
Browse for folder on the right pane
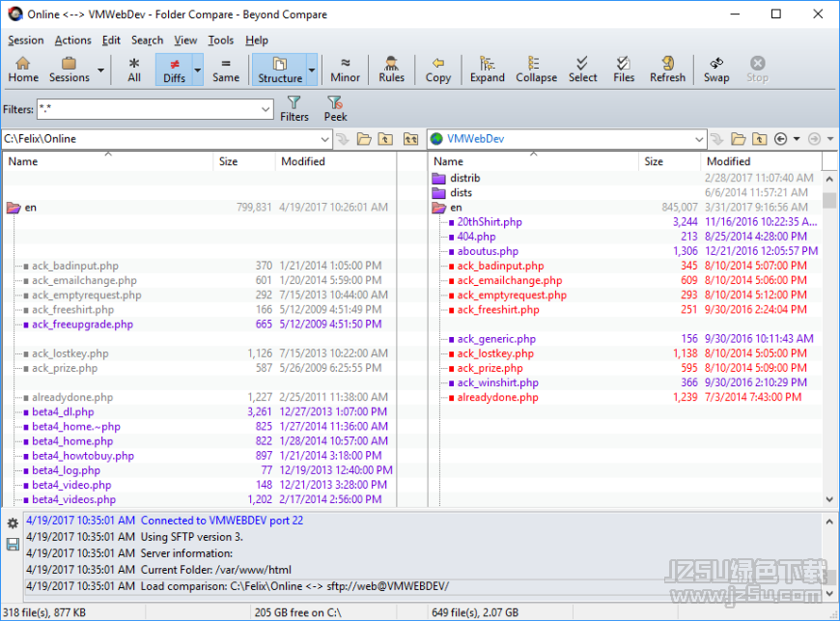click(739, 139)
